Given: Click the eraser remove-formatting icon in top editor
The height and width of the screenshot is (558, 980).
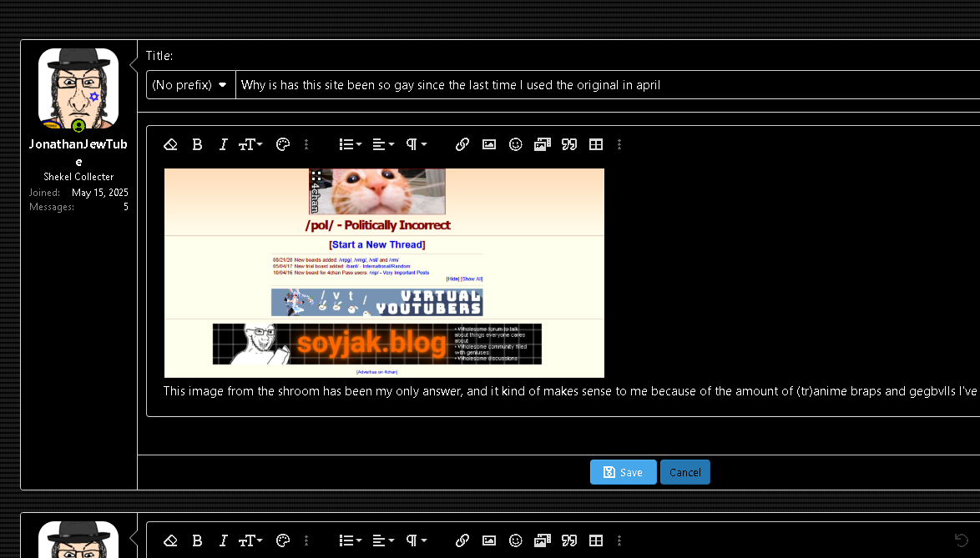Looking at the screenshot, I should pyautogui.click(x=170, y=145).
